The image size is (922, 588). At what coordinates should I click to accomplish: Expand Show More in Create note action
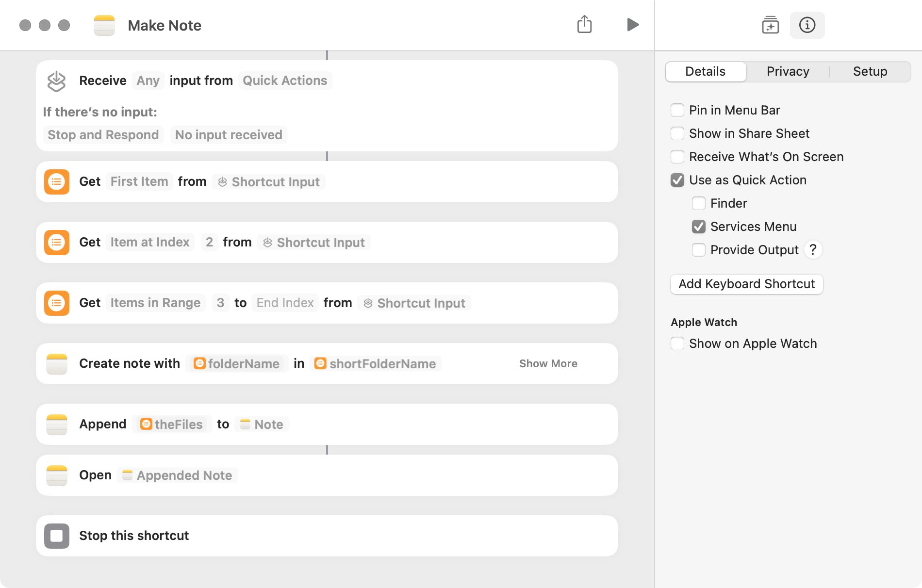[x=548, y=364]
